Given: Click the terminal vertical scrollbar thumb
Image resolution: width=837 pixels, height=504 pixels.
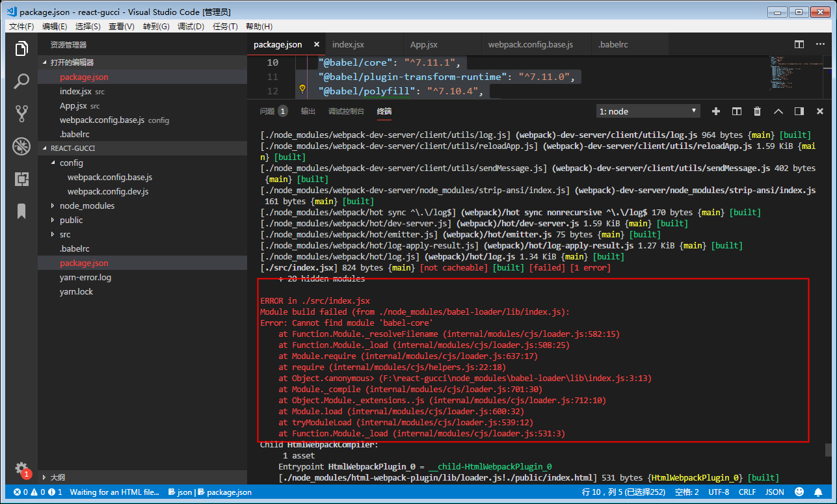Looking at the screenshot, I should tap(828, 450).
